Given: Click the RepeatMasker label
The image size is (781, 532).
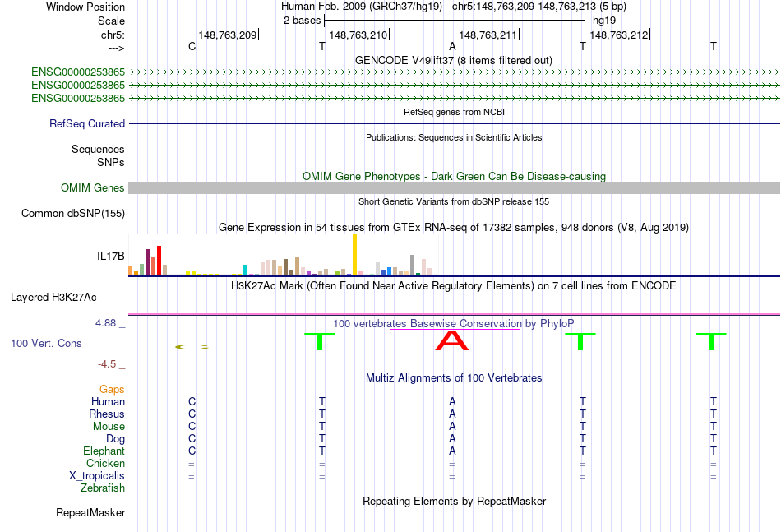Looking at the screenshot, I should click(90, 512).
